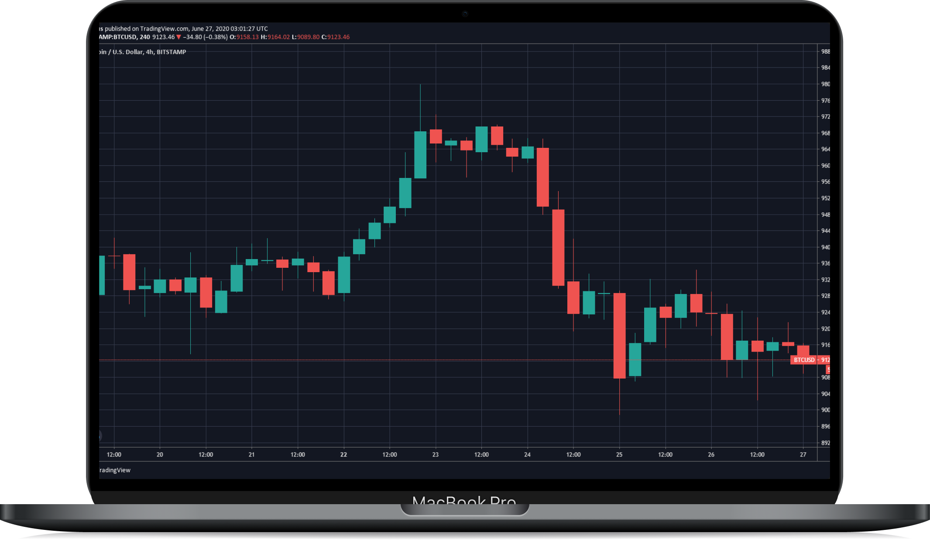Click the tallest green candle before date 23
This screenshot has width=930, height=560.
[420, 155]
